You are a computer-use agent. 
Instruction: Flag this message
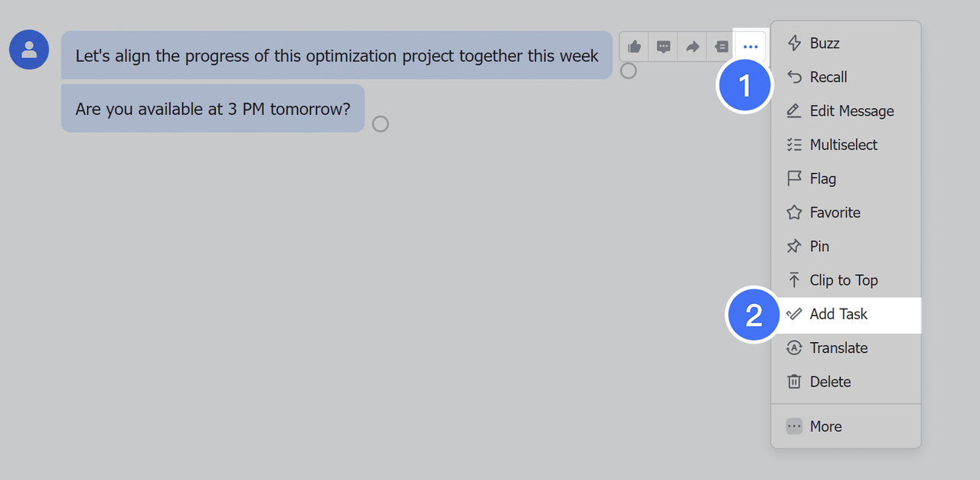[823, 178]
